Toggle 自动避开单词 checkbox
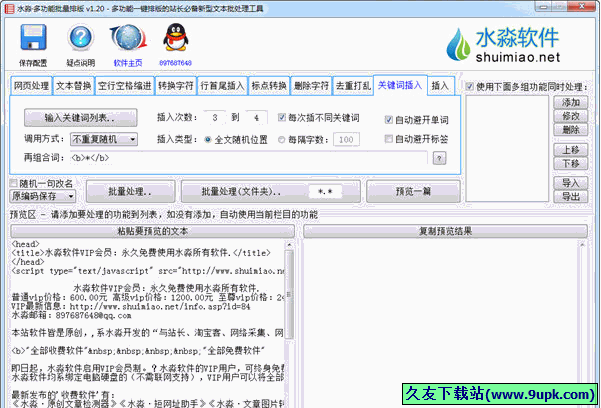Screen dimensions: 601x408 point(388,120)
